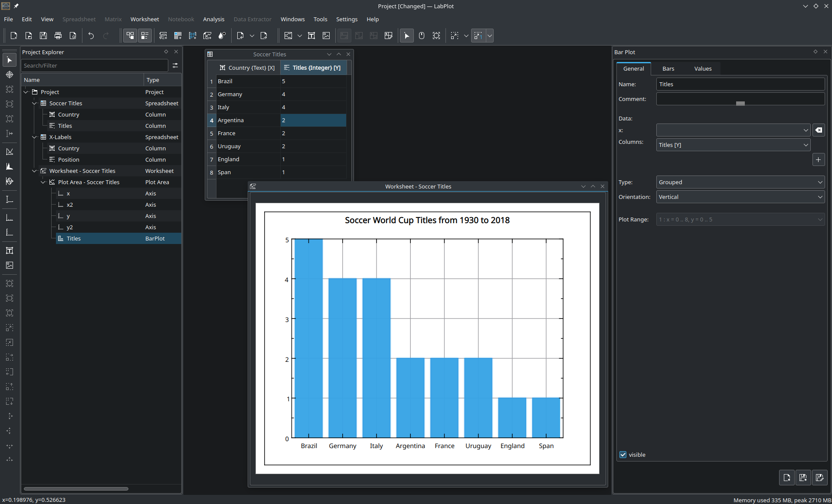Select the mouse selection mode tool
The width and height of the screenshot is (832, 504).
406,36
